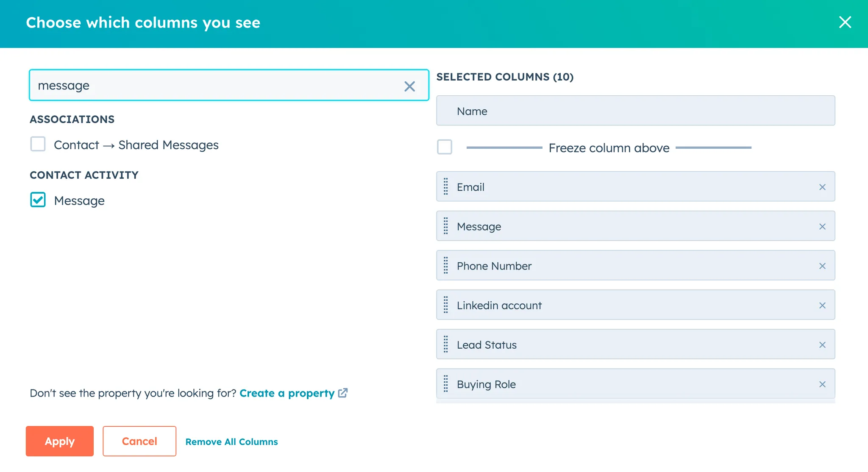868x472 pixels.
Task: Remove Phone Number column
Action: tap(822, 266)
